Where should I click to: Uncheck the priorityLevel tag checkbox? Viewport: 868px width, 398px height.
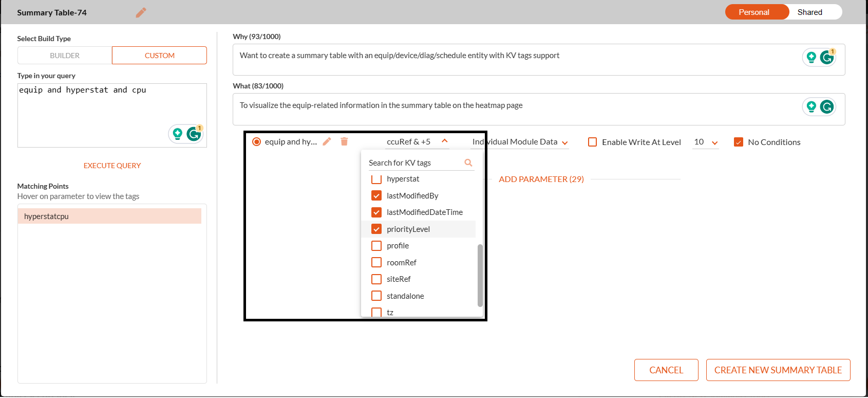coord(376,229)
